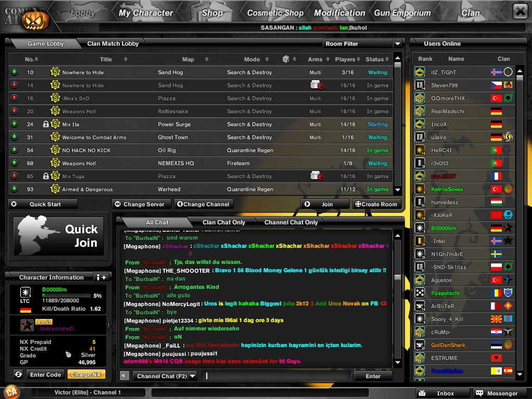This screenshot has height=399, width=532.
Task: Click the rank icon next to Pzepolschi
Action: (420, 293)
